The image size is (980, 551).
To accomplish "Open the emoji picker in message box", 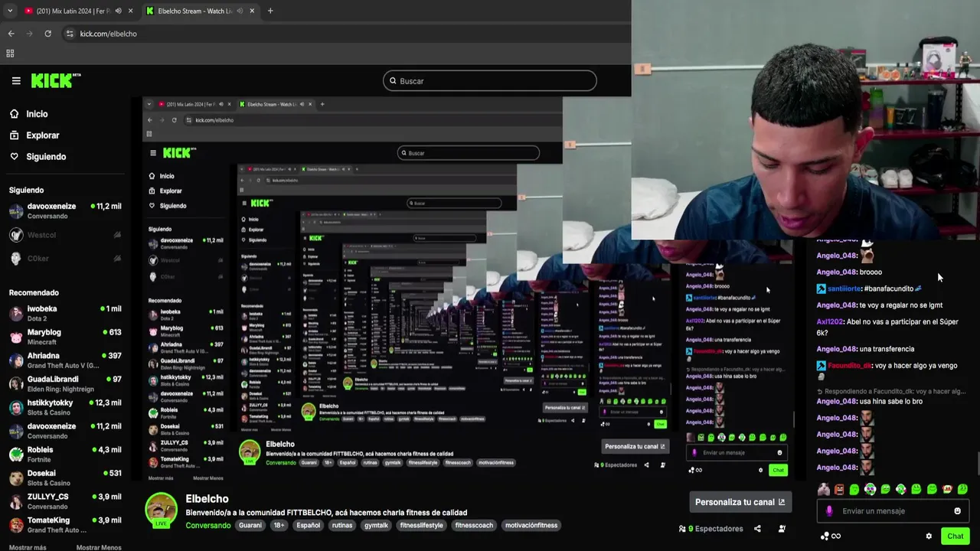I will pyautogui.click(x=957, y=511).
